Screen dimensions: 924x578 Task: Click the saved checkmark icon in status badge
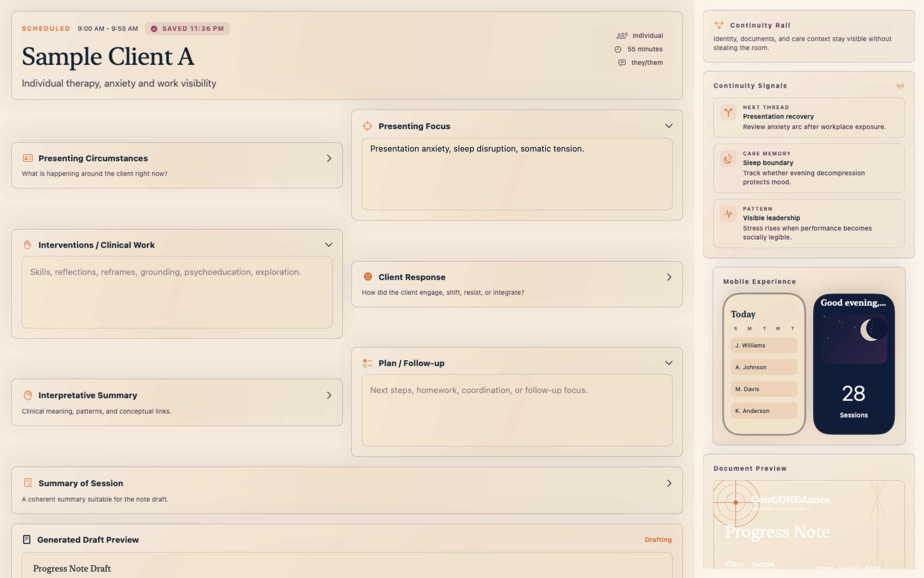click(x=154, y=29)
